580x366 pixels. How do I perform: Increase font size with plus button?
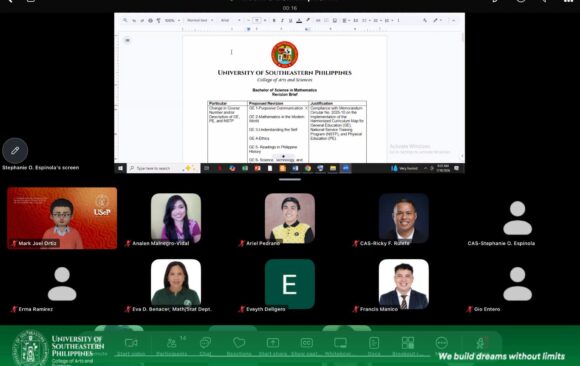point(265,20)
